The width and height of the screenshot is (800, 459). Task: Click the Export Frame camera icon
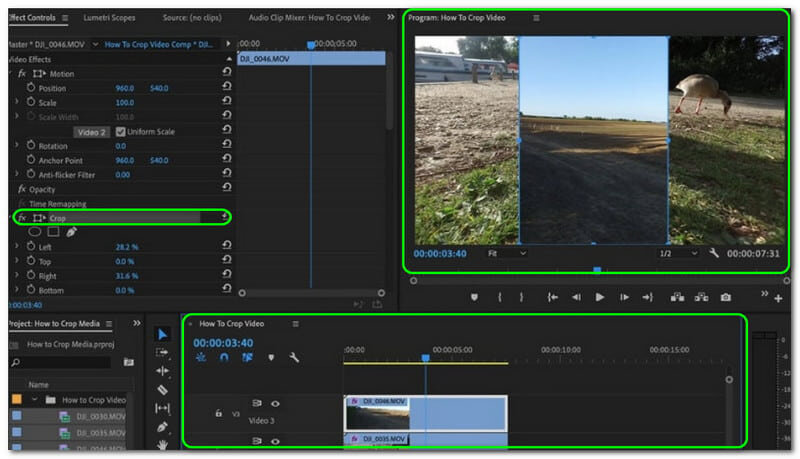point(725,297)
